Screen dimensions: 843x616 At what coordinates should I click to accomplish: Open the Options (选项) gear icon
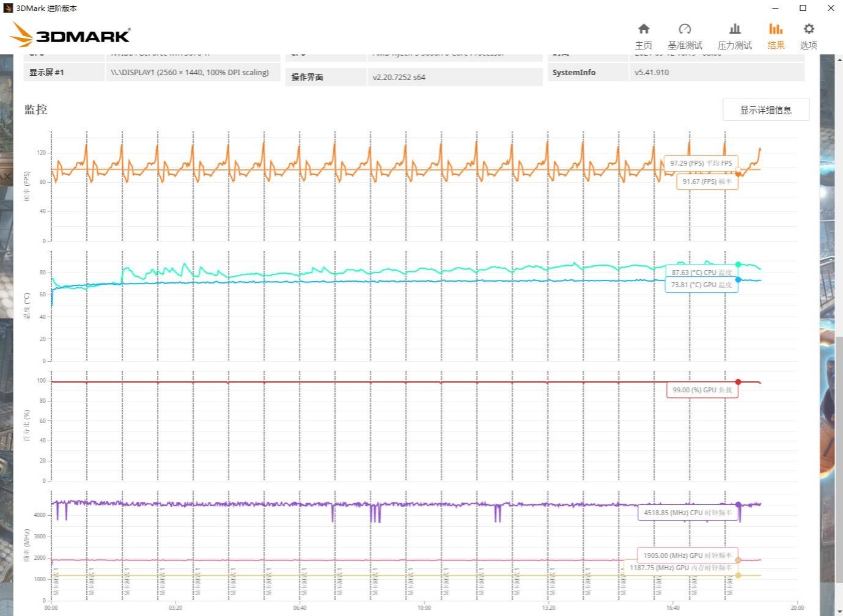(x=809, y=29)
